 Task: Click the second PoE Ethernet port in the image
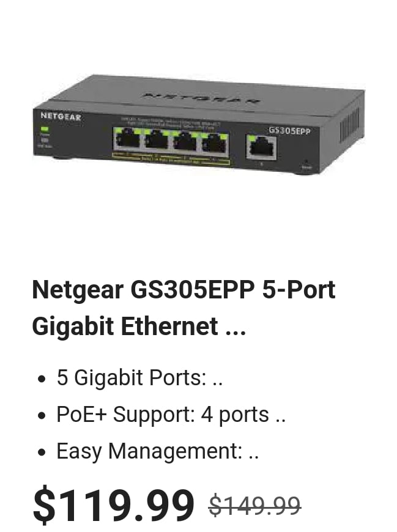(156, 140)
